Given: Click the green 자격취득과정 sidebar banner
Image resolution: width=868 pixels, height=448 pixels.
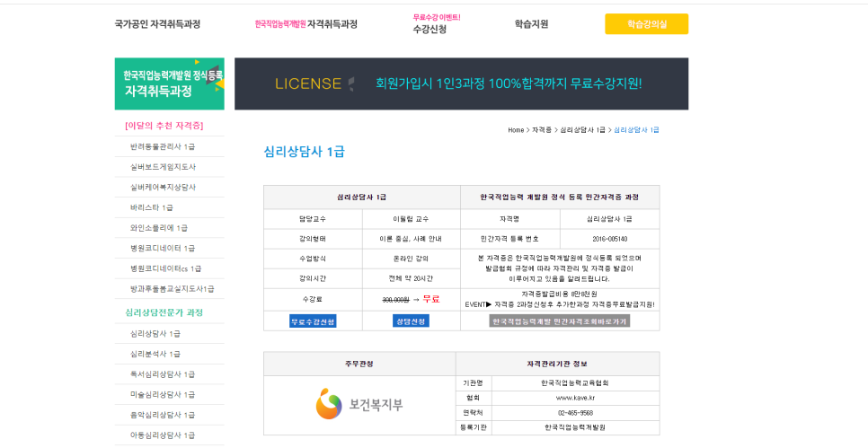Looking at the screenshot, I should 170,83.
